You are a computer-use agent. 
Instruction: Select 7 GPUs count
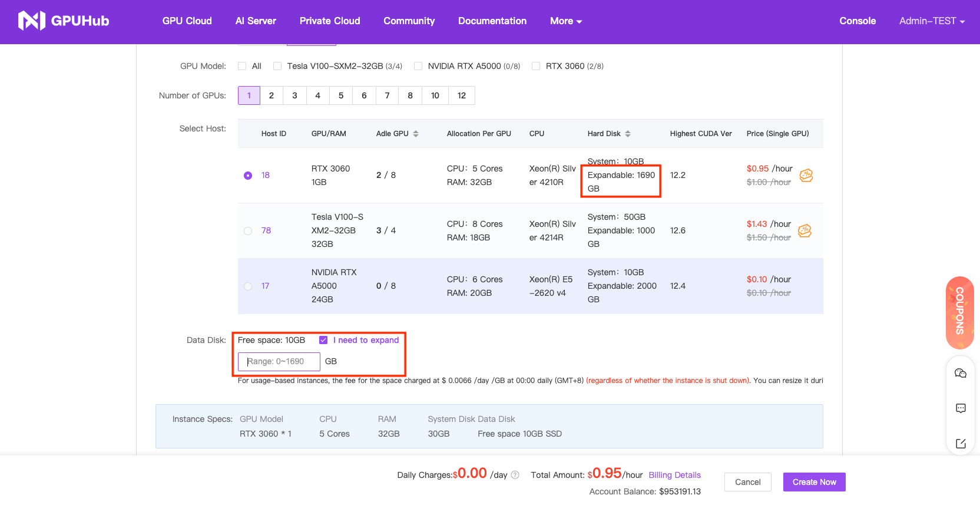pyautogui.click(x=387, y=95)
